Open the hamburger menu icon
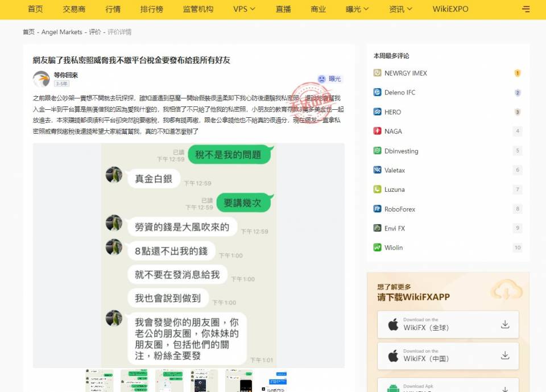The height and width of the screenshot is (392, 546). [x=526, y=9]
